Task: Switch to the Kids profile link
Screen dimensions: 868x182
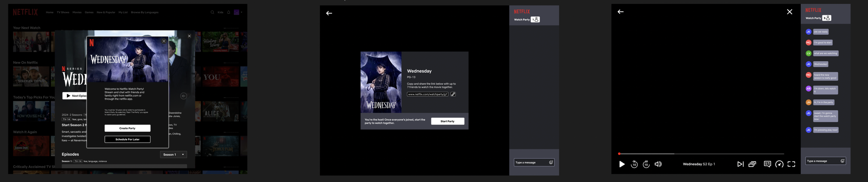Action: pos(220,12)
